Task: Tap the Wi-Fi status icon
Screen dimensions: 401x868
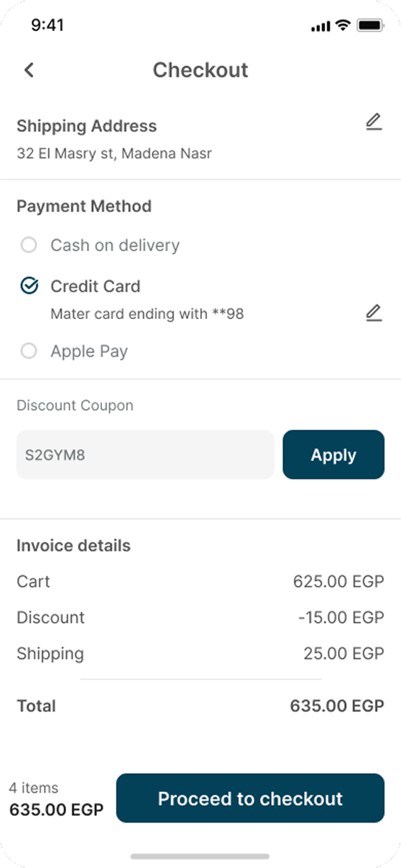Action: click(342, 25)
